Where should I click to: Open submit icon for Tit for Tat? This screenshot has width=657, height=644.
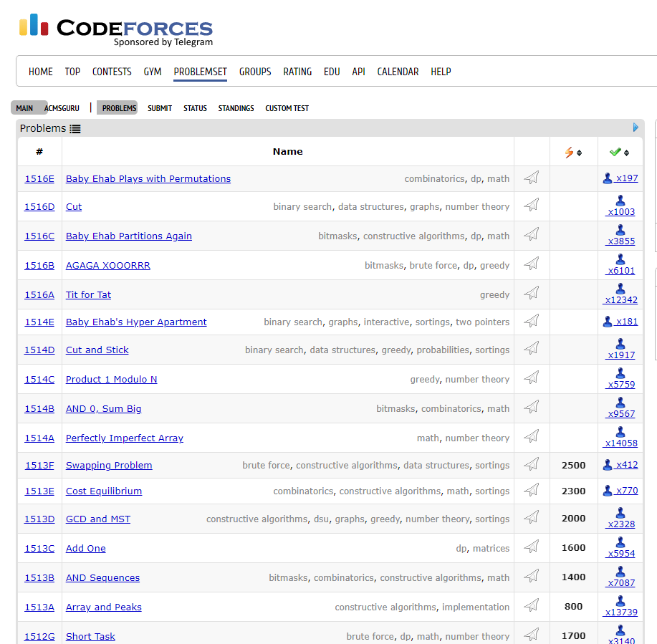pos(532,293)
